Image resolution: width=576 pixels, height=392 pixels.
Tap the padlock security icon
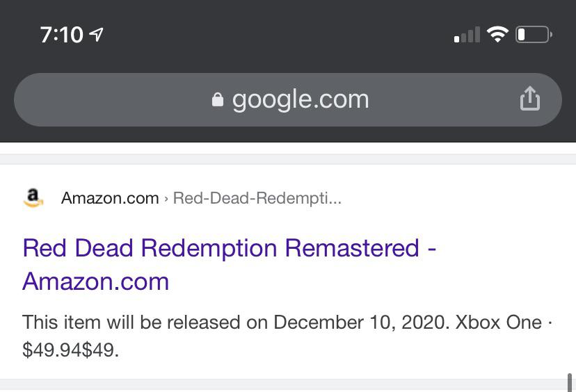coord(218,100)
